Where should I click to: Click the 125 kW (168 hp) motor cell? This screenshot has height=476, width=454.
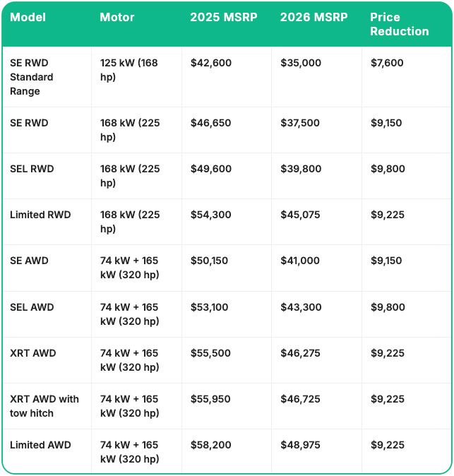[x=129, y=70]
